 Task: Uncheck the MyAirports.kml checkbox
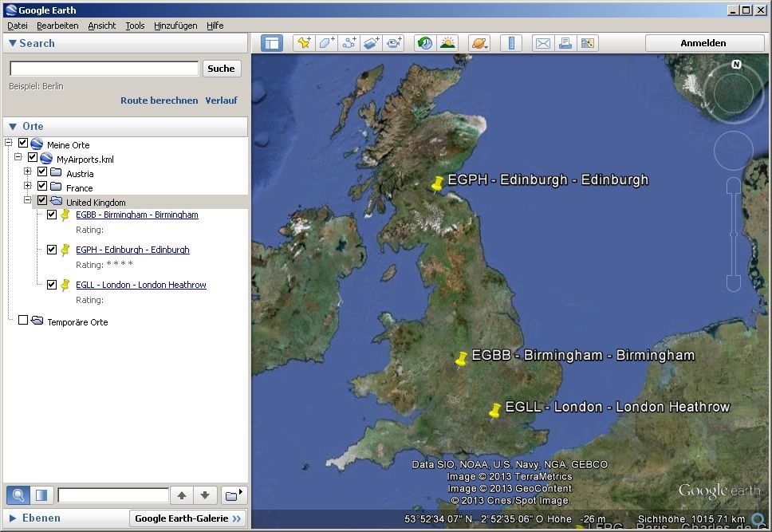[33, 157]
